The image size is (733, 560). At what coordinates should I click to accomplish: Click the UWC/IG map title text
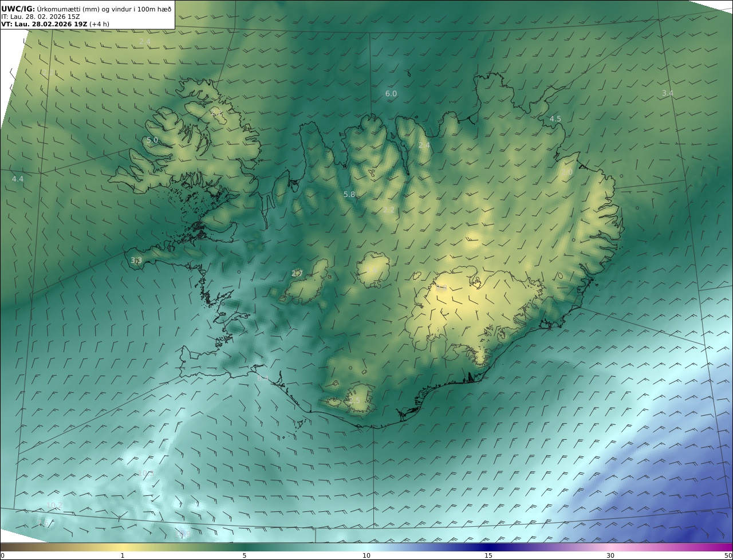[x=86, y=9]
